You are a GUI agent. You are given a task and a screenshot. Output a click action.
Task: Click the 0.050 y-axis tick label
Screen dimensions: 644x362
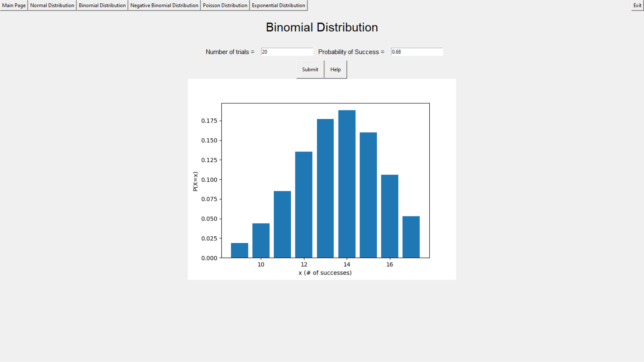pyautogui.click(x=209, y=219)
